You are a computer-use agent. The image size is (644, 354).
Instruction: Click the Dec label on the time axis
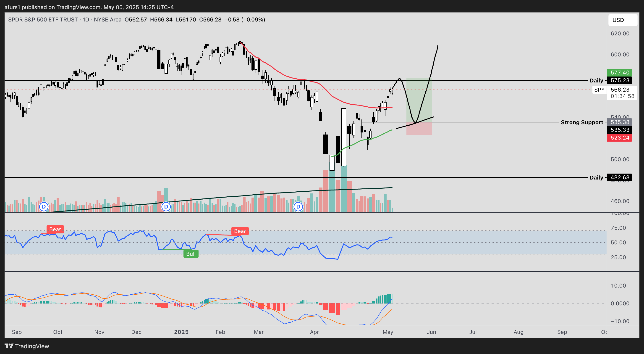pyautogui.click(x=136, y=332)
